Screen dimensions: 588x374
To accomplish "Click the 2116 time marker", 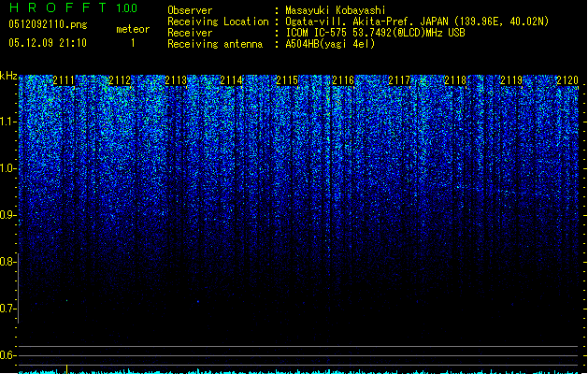I will click(x=343, y=80).
